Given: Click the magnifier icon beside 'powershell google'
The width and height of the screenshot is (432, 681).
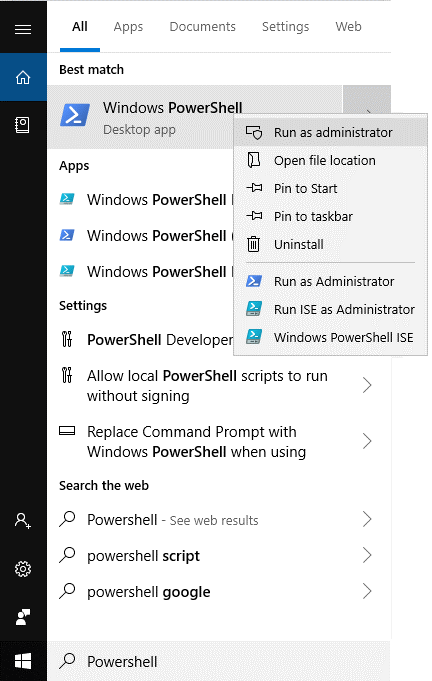Looking at the screenshot, I should click(x=67, y=591).
